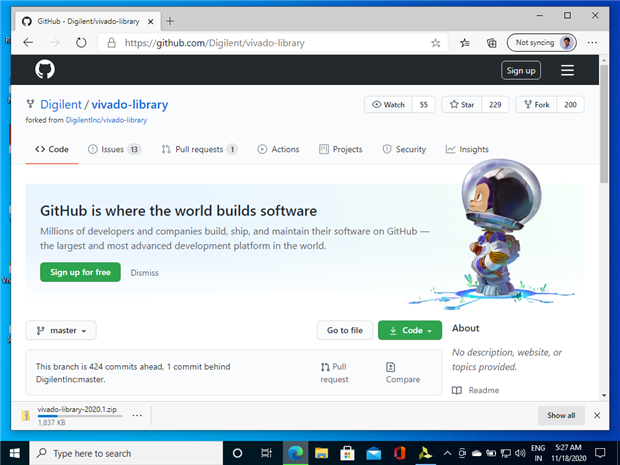Switch to the Issues tab

(114, 149)
